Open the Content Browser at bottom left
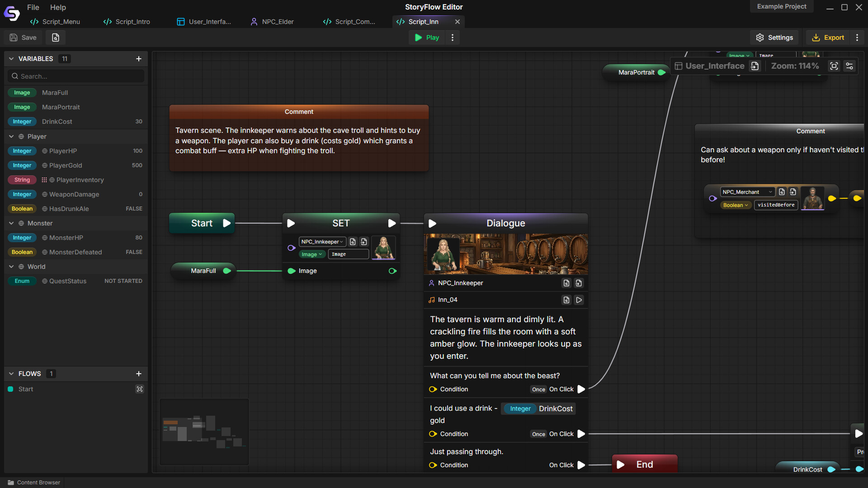Screen dimensions: 868x488 coord(34,482)
